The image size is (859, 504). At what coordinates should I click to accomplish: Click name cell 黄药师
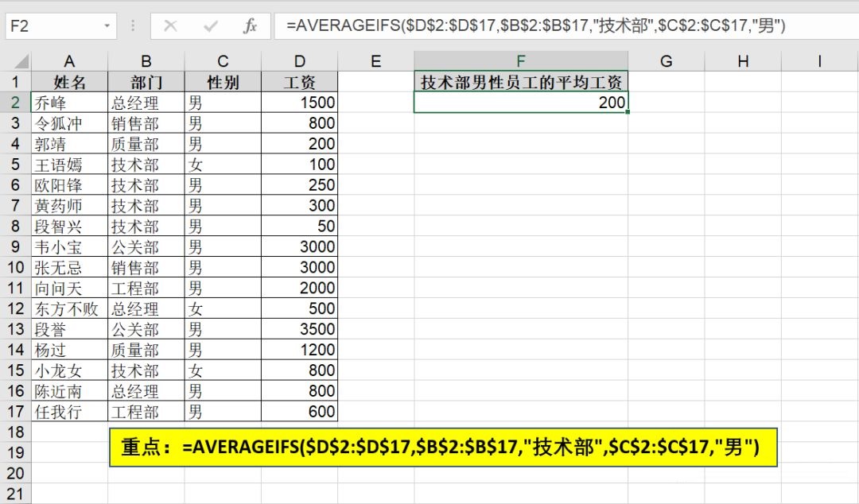69,205
